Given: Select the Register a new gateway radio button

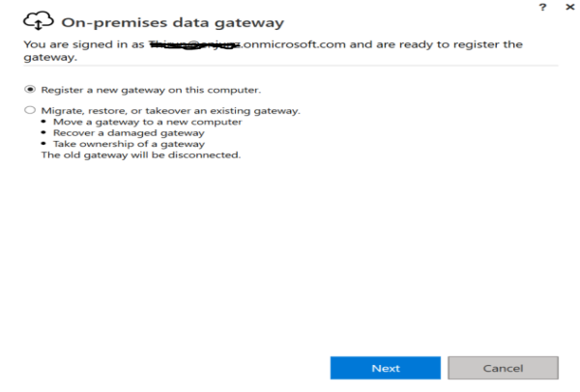Looking at the screenshot, I should pos(30,90).
